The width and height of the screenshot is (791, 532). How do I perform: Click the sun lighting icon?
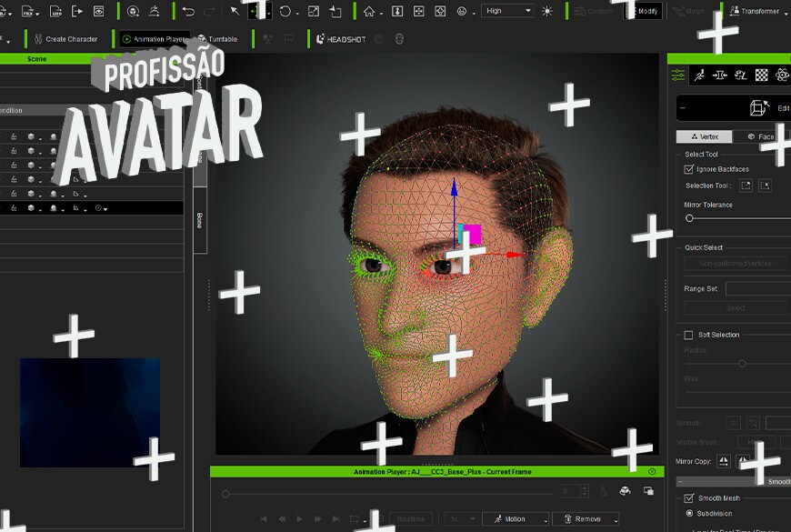tap(547, 11)
